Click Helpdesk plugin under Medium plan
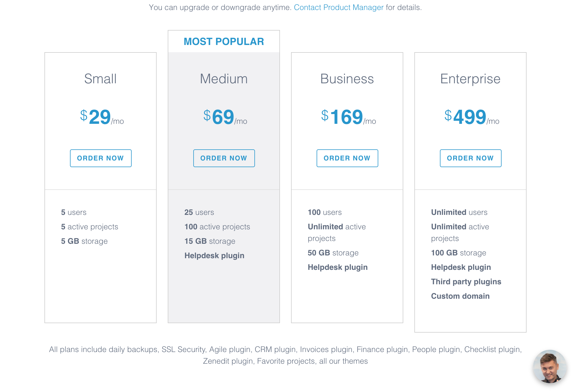Screen dimensions: 571x392 214,256
